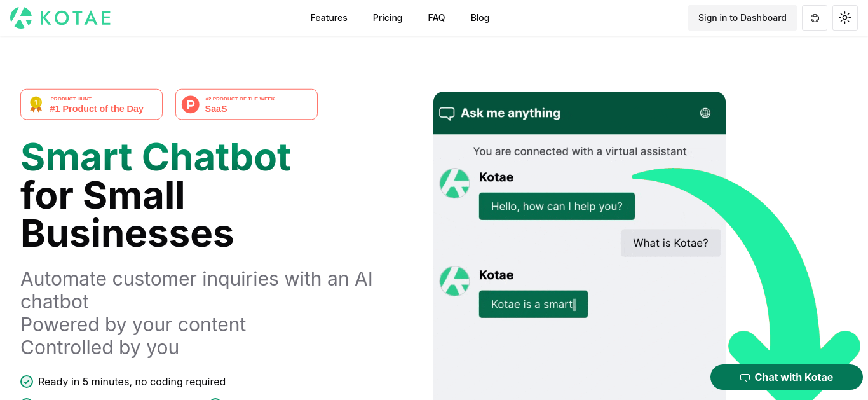Click the Hello, how can I help you? bubble
The width and height of the screenshot is (868, 400).
point(557,207)
